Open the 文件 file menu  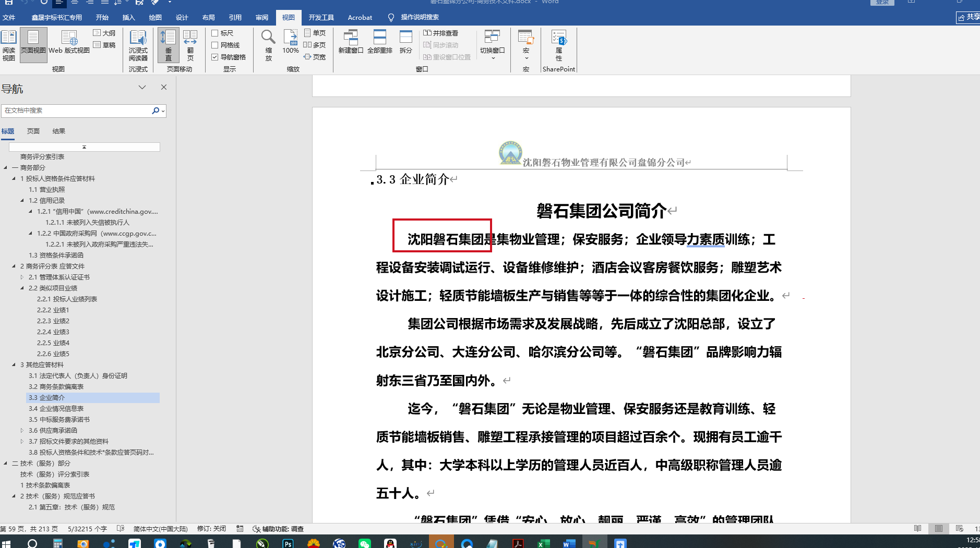[9, 17]
